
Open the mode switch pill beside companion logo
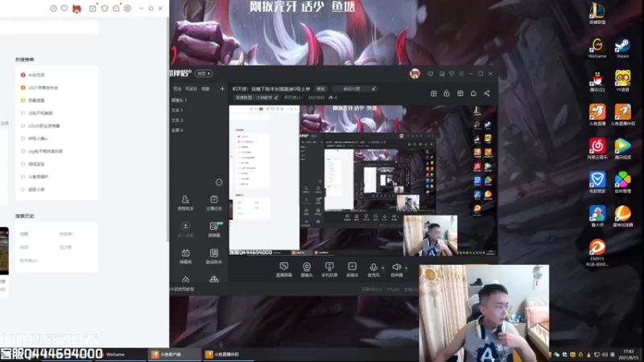204,73
